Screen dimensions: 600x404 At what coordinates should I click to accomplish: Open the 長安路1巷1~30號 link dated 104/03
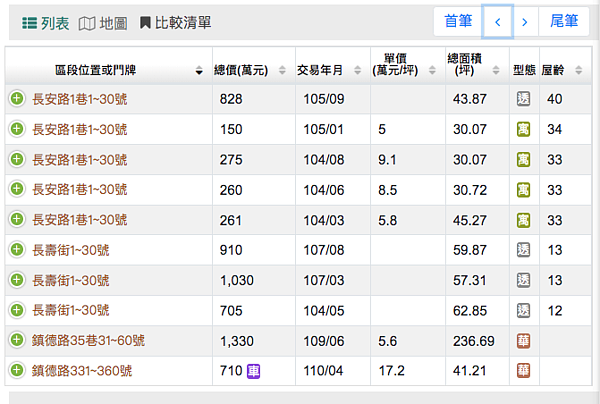point(80,220)
